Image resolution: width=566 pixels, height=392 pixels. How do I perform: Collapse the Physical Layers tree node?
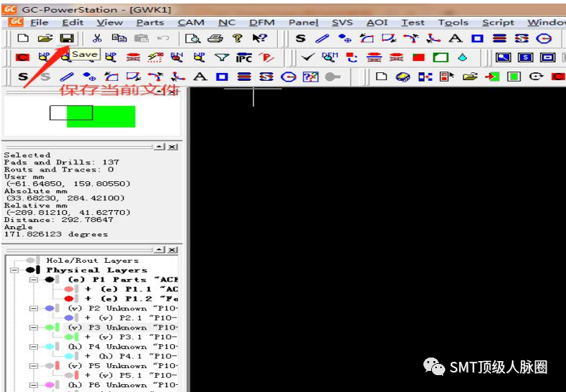click(15, 270)
